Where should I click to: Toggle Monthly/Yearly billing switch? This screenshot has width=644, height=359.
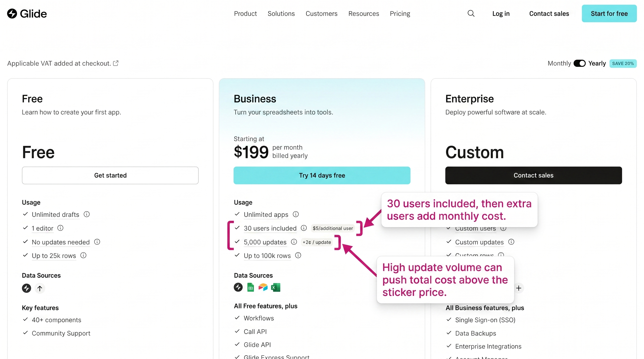579,63
